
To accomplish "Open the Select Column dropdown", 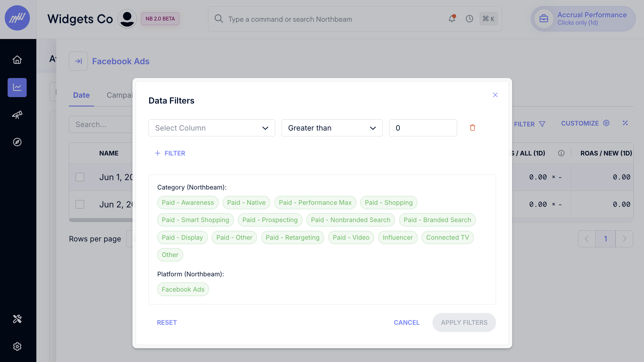I will (x=212, y=128).
